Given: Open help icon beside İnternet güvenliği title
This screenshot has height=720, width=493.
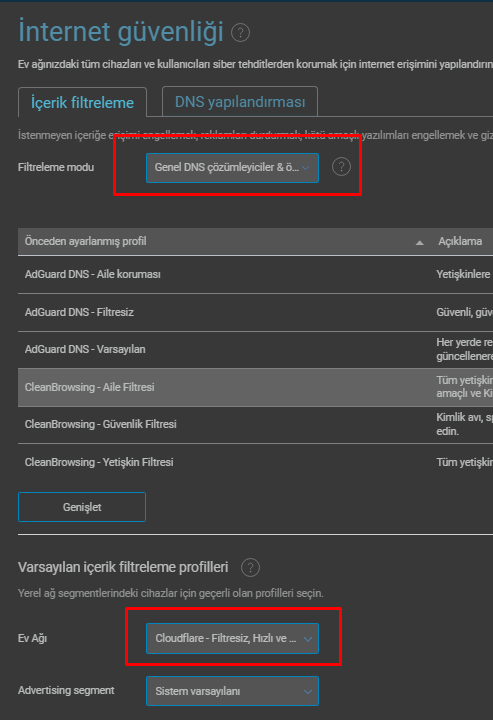Looking at the screenshot, I should coord(240,33).
